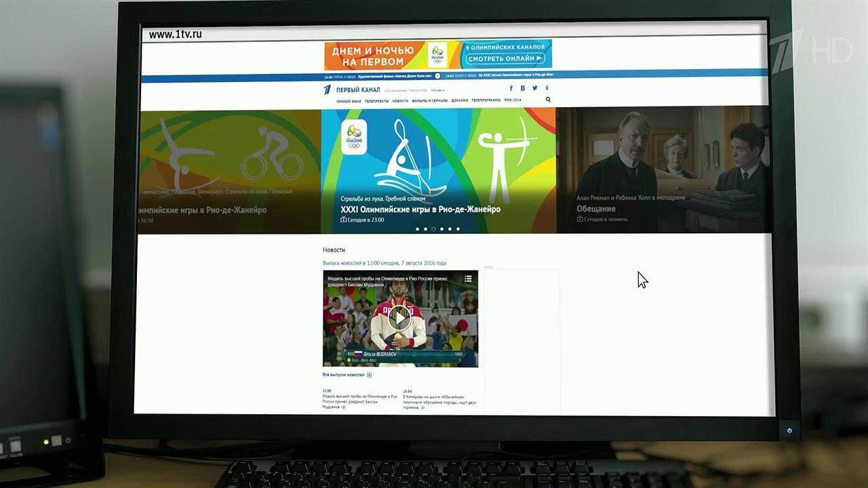
Task: Click arrow icon beside Все выпуски новостей
Action: coord(369,375)
